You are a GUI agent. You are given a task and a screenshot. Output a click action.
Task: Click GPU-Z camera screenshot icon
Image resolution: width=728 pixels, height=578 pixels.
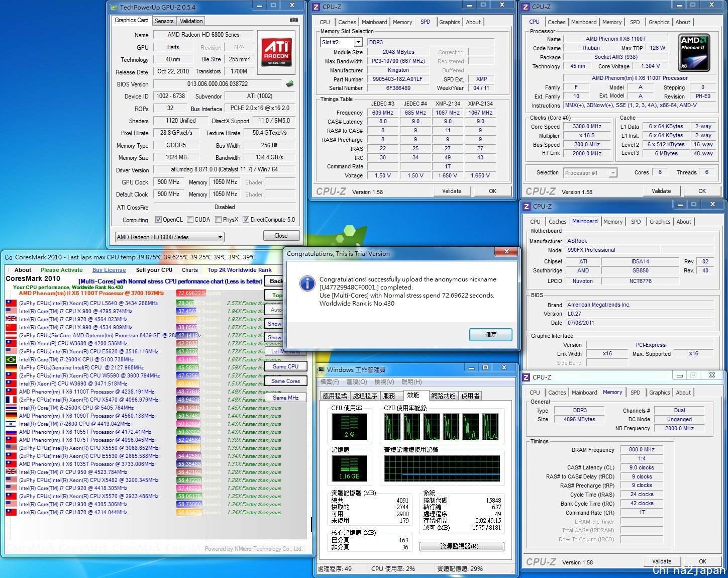[294, 20]
